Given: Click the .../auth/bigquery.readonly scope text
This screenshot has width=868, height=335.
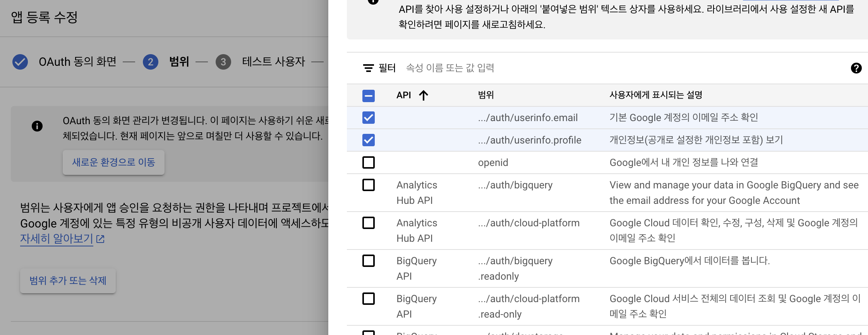Looking at the screenshot, I should (515, 268).
